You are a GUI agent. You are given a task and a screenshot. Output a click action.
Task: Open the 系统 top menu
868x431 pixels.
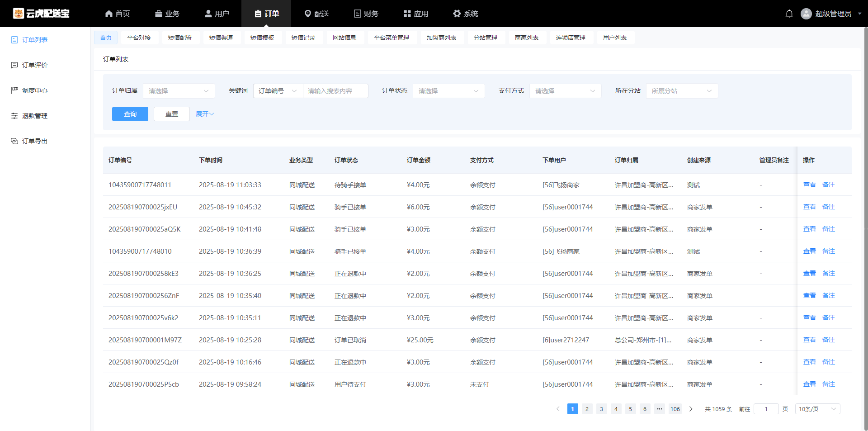[466, 14]
